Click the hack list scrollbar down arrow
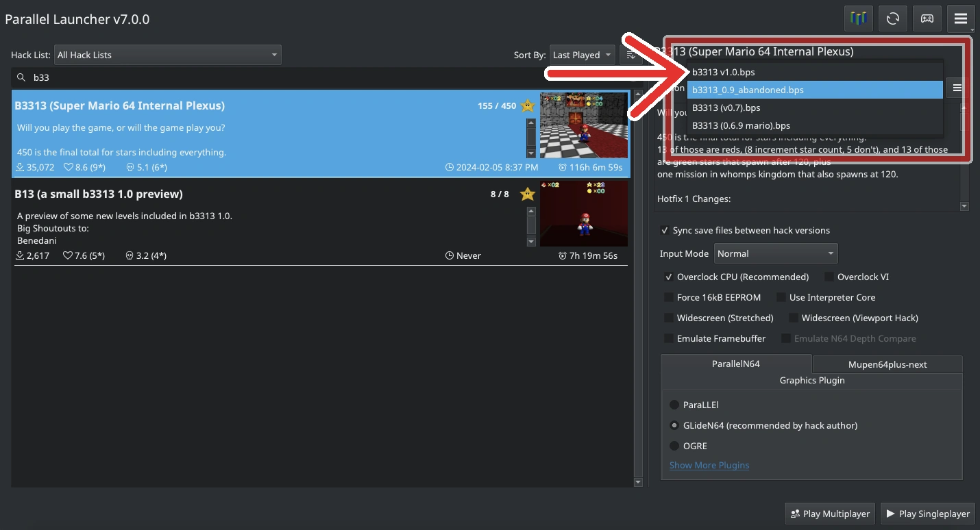This screenshot has width=980, height=530. click(637, 482)
